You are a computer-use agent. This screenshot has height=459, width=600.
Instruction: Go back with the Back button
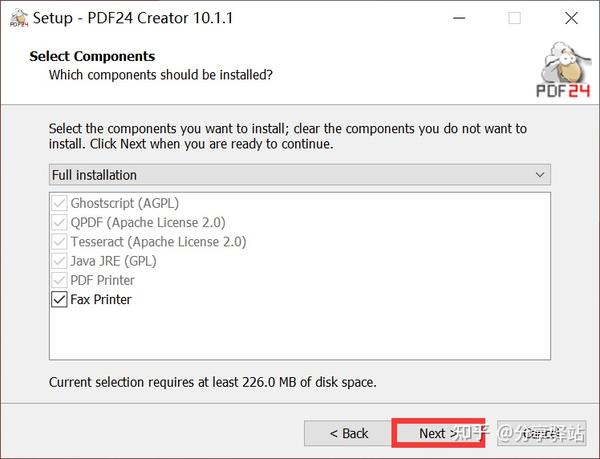click(349, 433)
